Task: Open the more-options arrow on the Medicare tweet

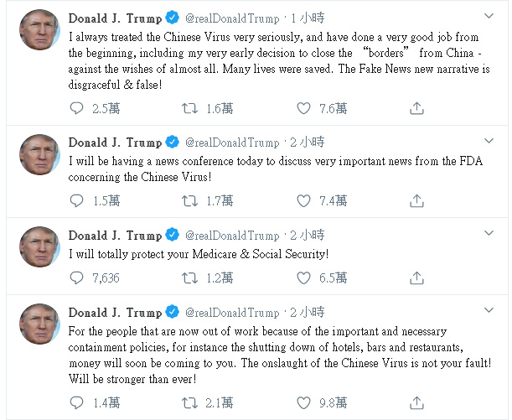Action: [489, 235]
